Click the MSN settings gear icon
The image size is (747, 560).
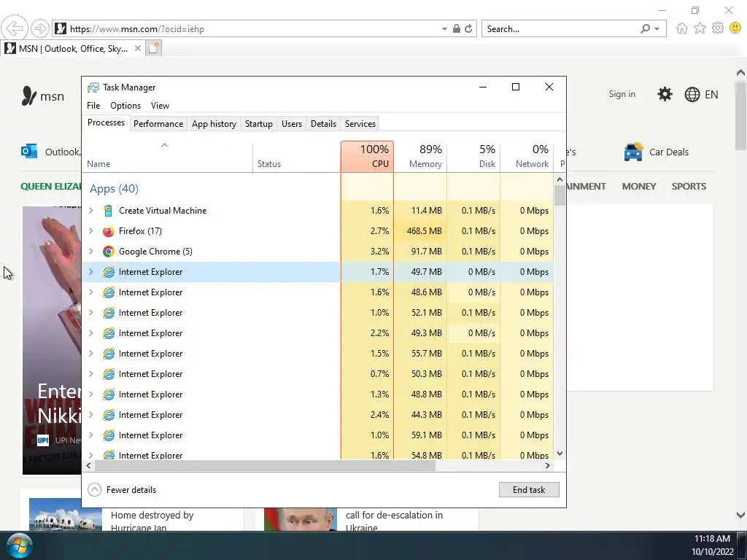[x=665, y=94]
